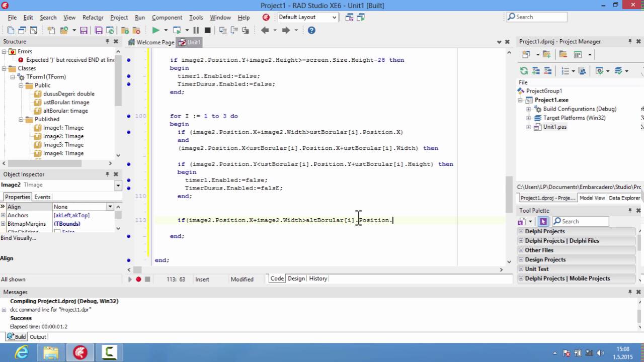644x362 pixels.
Task: Open the Image2 component selector dropdown
Action: tap(118, 185)
